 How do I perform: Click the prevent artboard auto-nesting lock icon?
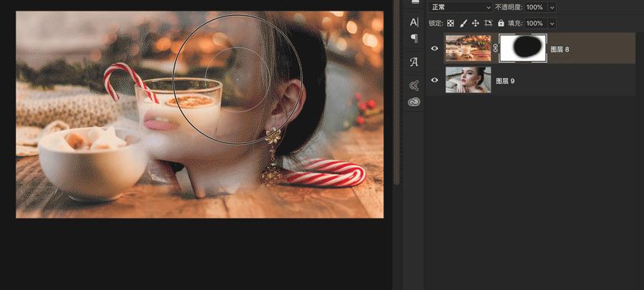click(488, 23)
